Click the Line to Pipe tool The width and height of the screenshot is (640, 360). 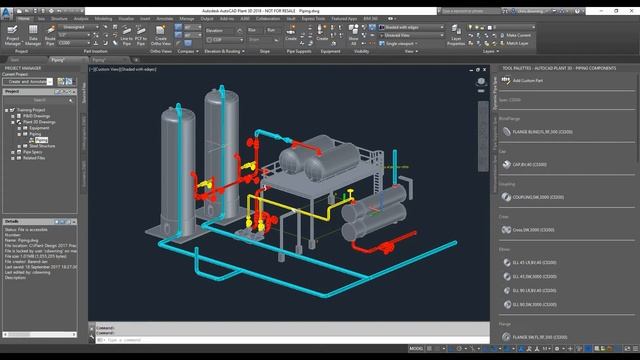point(127,35)
